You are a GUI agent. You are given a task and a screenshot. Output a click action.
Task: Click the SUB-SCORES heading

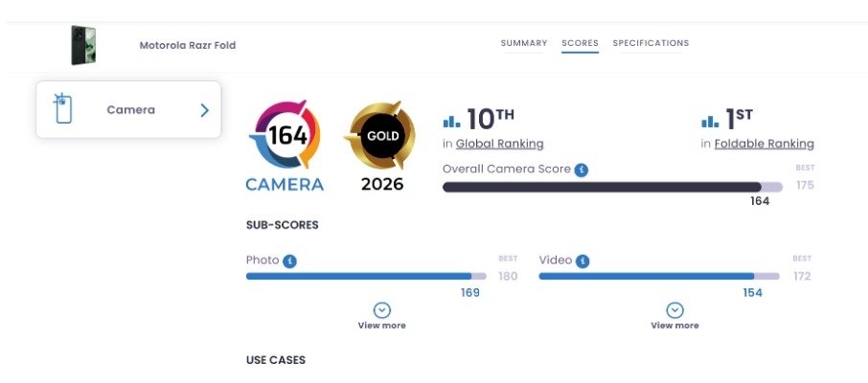point(283,225)
